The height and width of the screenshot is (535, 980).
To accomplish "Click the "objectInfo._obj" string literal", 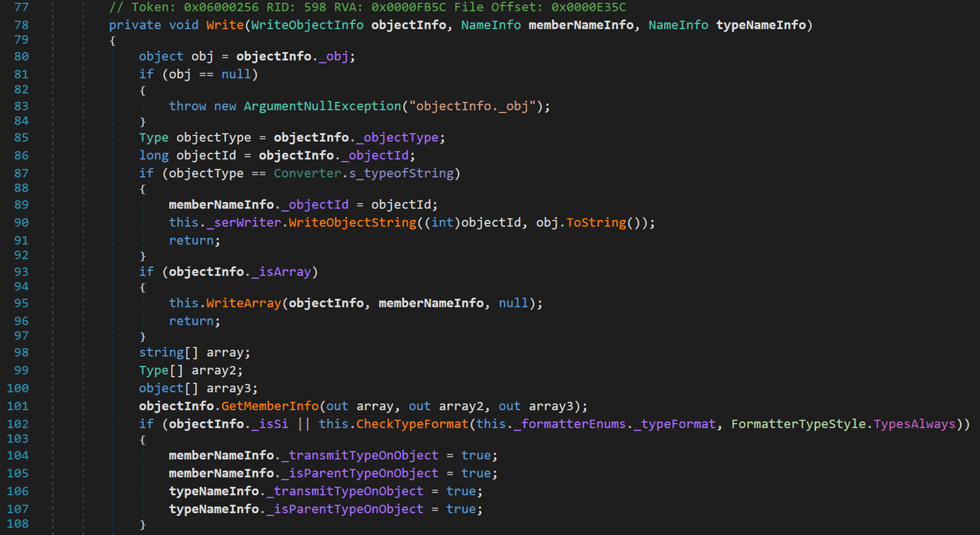I will point(473,106).
